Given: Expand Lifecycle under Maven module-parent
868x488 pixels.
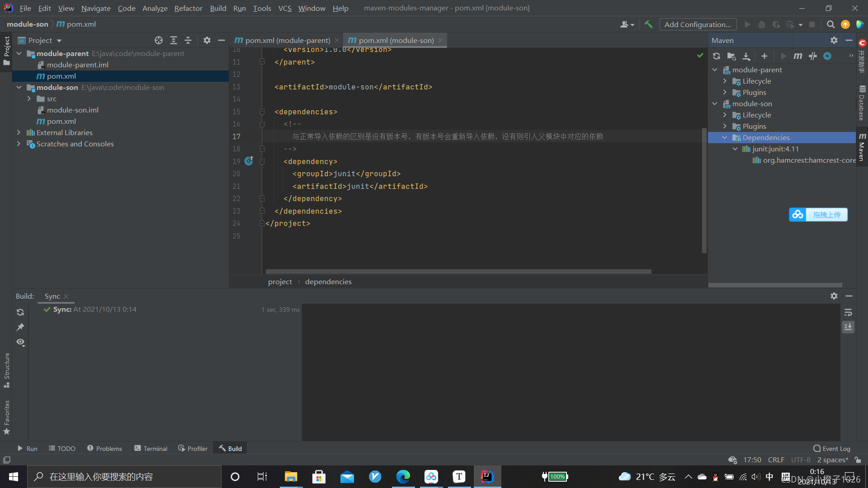Looking at the screenshot, I should point(725,81).
